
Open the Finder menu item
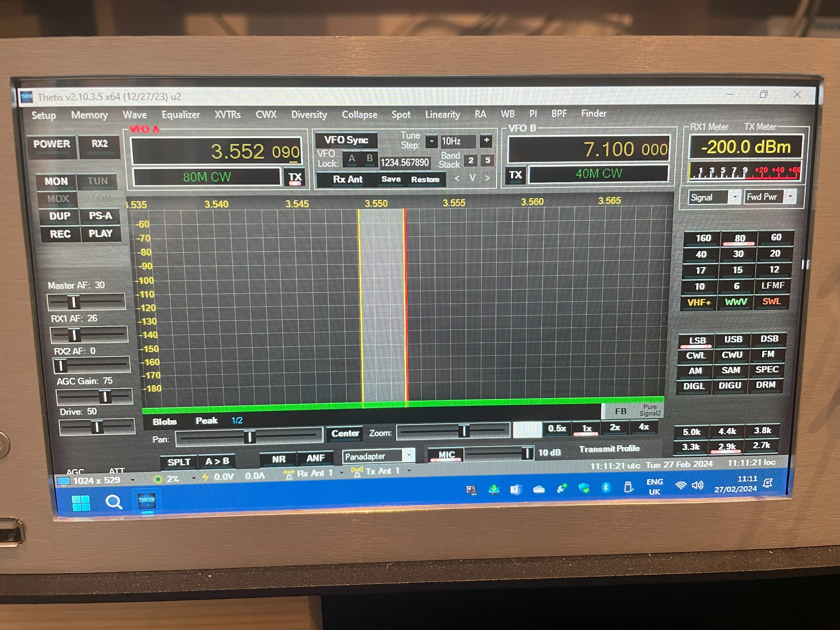[x=594, y=113]
